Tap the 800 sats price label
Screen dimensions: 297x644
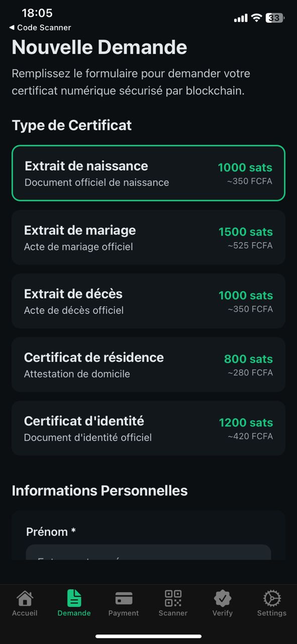(x=248, y=359)
